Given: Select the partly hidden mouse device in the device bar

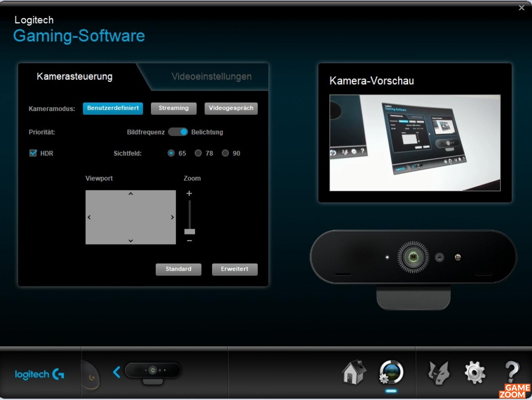Looking at the screenshot, I should [x=91, y=375].
